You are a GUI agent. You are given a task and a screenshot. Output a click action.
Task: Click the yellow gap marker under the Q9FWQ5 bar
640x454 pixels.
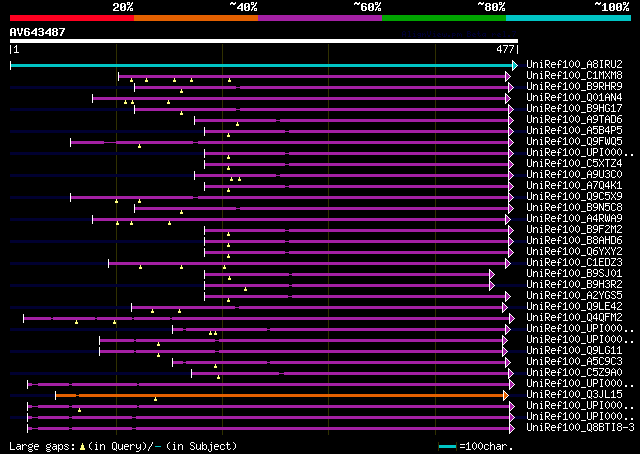[x=140, y=146]
